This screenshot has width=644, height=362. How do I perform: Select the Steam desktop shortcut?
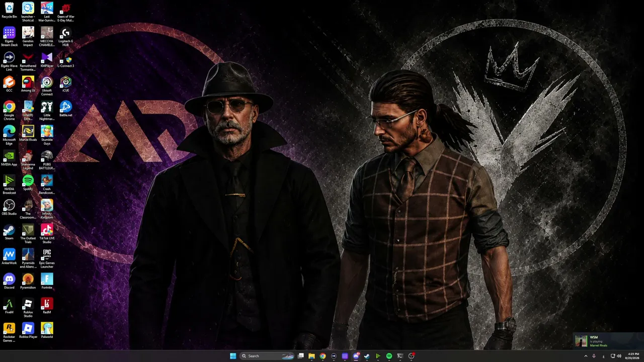(9, 232)
